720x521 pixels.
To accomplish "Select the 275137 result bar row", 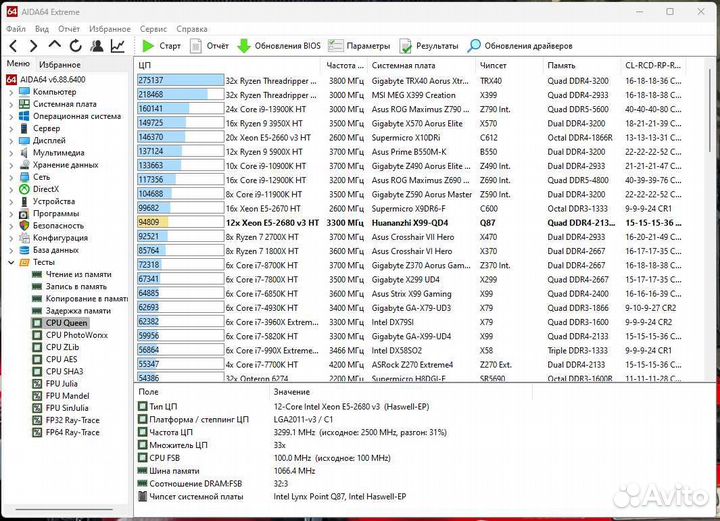I will [180, 80].
